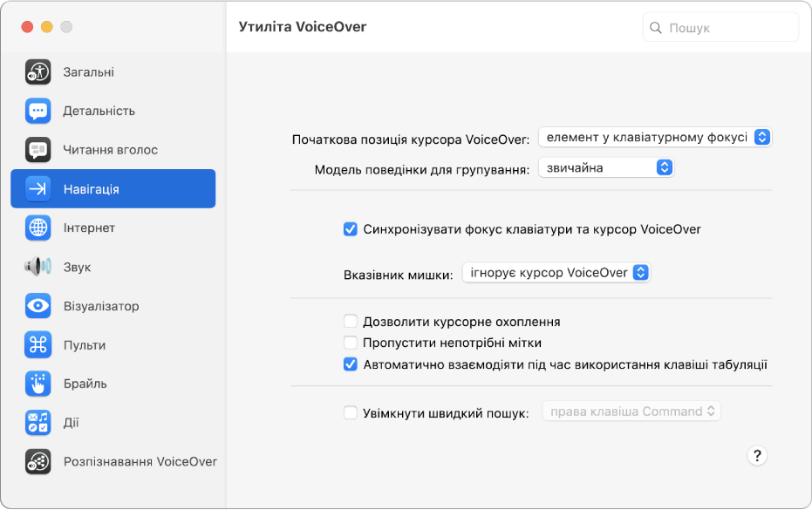Disable Синхронізувати фокус клавіатури та курсор VoiceOver

point(351,229)
